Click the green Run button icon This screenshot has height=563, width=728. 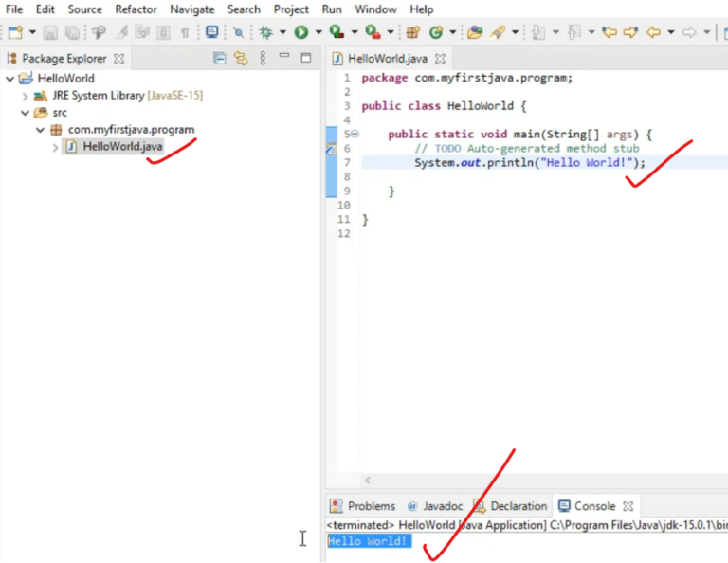[x=301, y=32]
